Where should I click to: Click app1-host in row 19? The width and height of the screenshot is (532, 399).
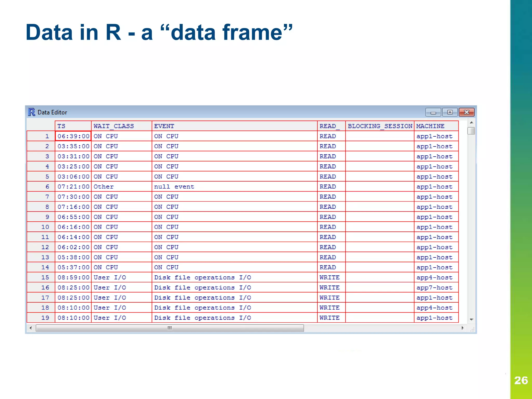(x=436, y=318)
